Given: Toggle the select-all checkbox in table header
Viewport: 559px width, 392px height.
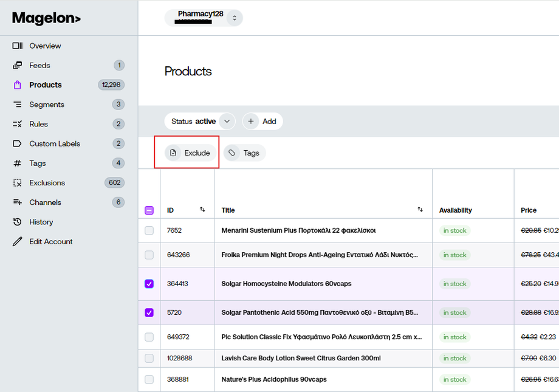Looking at the screenshot, I should pyautogui.click(x=149, y=210).
